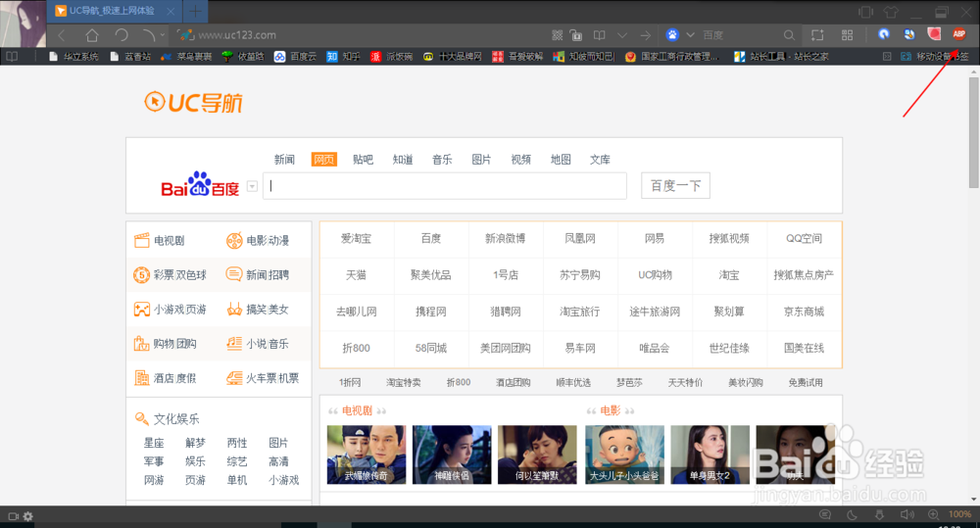Select the 贴吧 search tab
Viewport: 980px width, 528px height.
[363, 160]
